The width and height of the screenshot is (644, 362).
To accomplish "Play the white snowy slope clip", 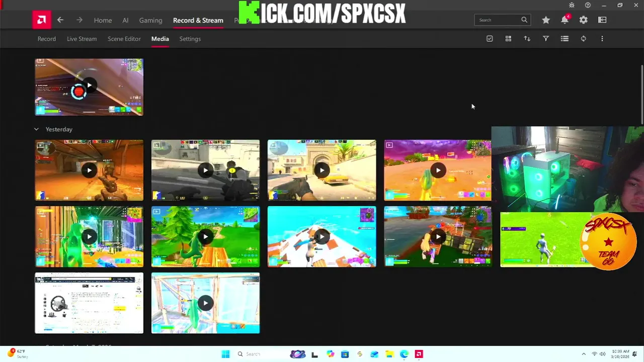I will (x=321, y=236).
